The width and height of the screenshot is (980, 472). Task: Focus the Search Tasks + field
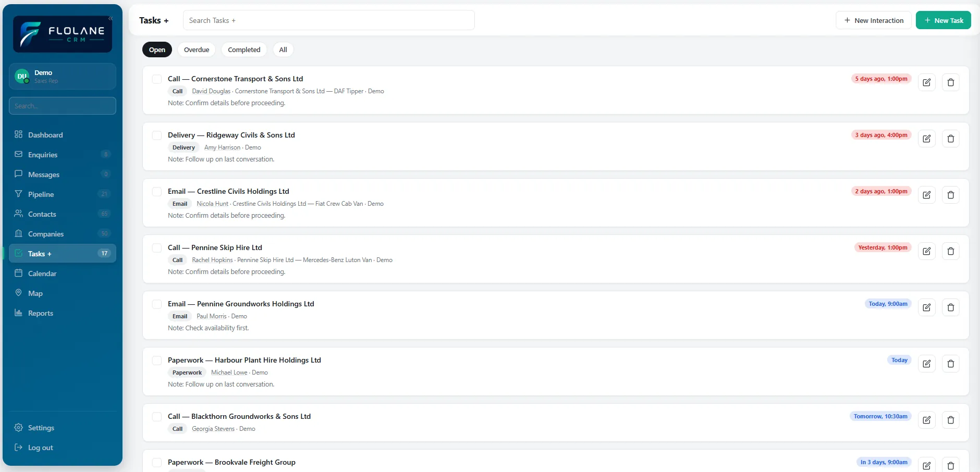[x=329, y=20]
